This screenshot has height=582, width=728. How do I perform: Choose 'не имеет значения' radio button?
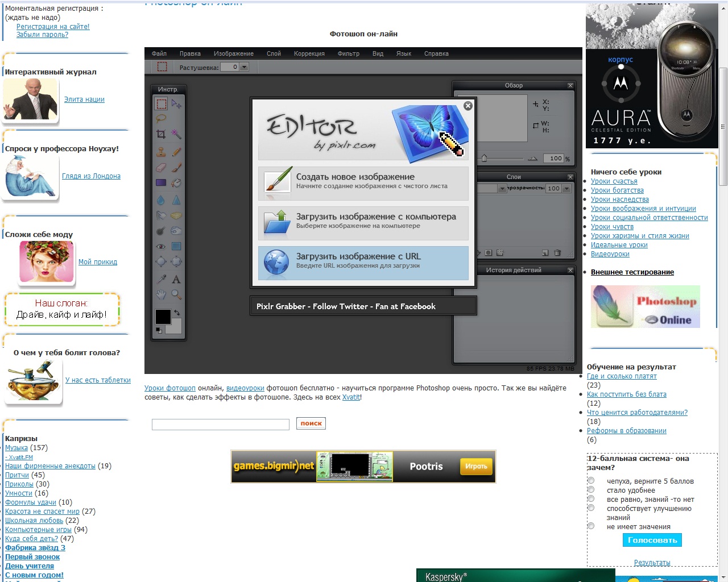(591, 526)
